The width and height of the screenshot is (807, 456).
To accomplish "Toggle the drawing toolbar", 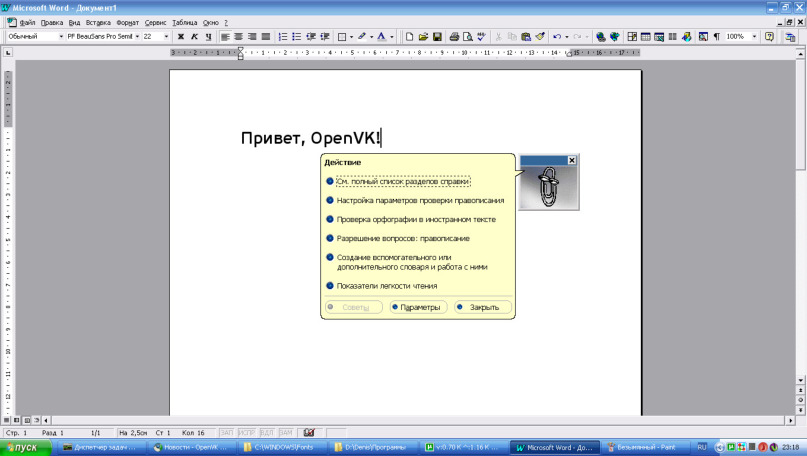I will (x=686, y=37).
